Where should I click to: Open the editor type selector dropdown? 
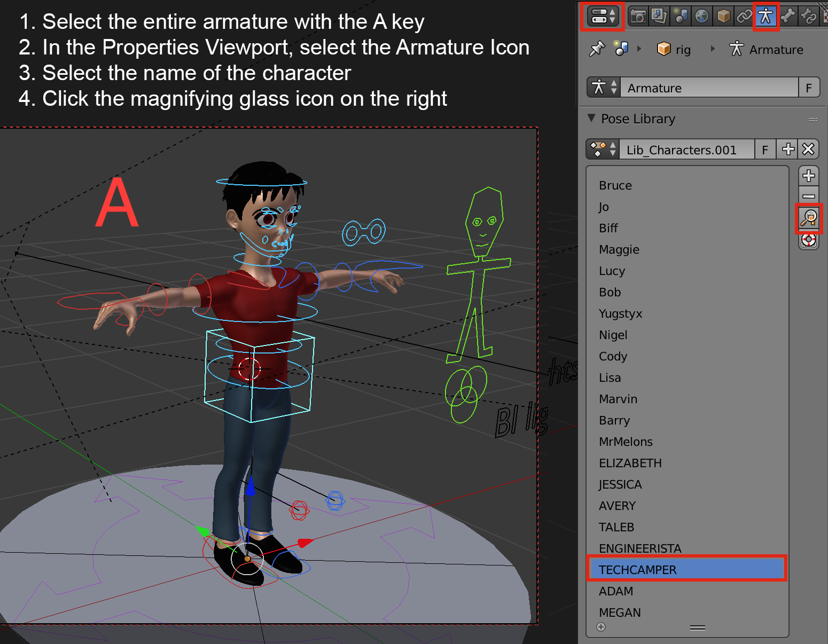pyautogui.click(x=602, y=16)
